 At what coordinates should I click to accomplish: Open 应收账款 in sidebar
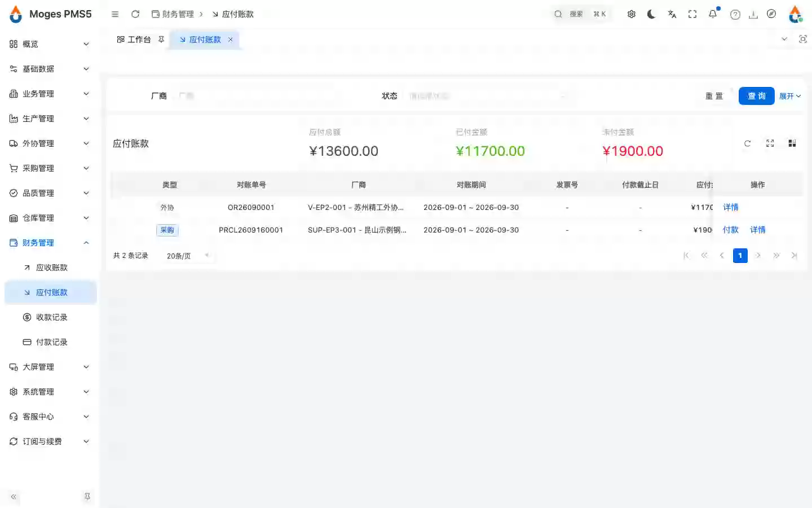(50, 268)
